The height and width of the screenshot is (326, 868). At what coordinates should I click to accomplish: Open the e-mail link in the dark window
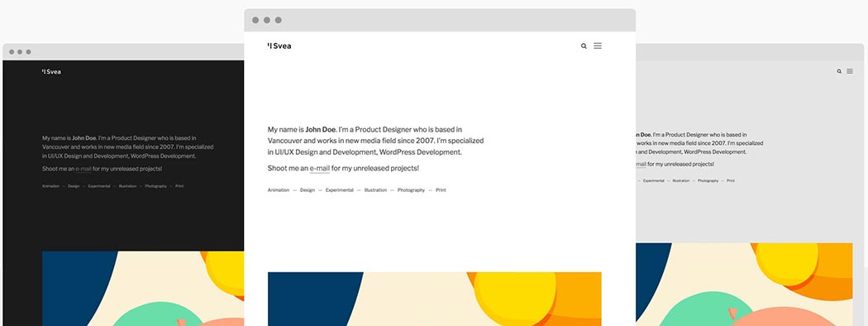pos(83,169)
